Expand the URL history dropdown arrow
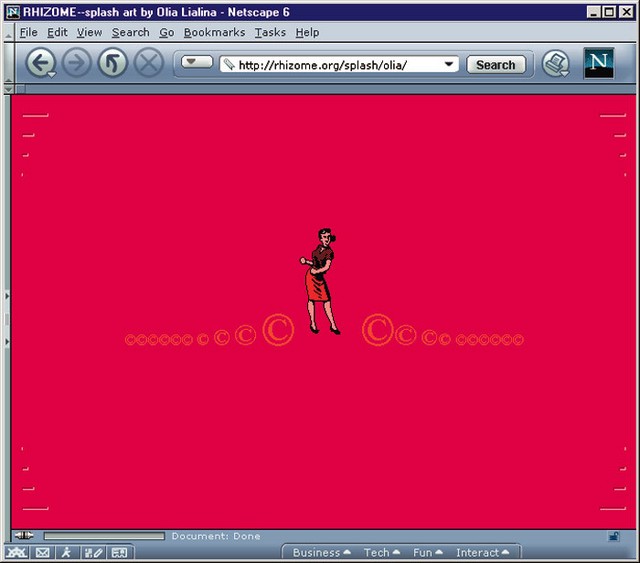This screenshot has height=563, width=640. (x=449, y=65)
